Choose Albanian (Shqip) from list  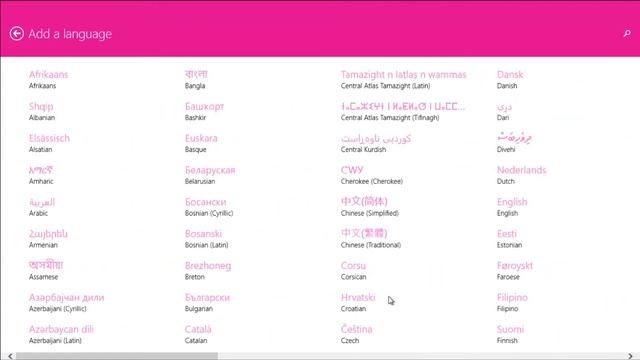(x=42, y=111)
